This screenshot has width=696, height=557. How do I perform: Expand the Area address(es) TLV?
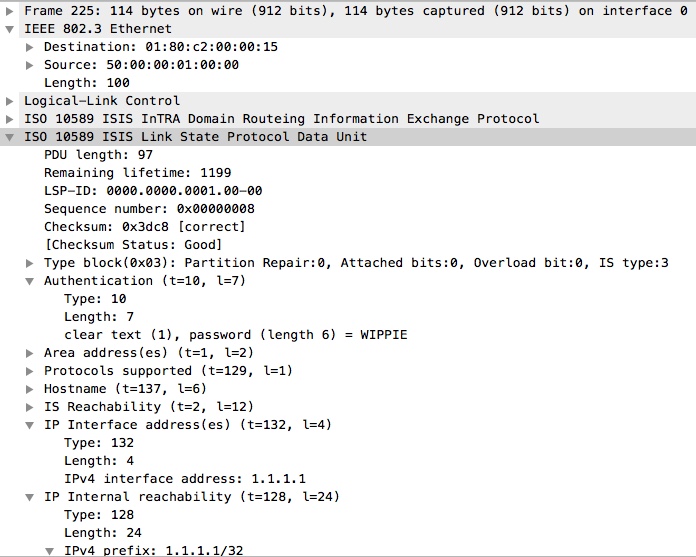tap(30, 353)
